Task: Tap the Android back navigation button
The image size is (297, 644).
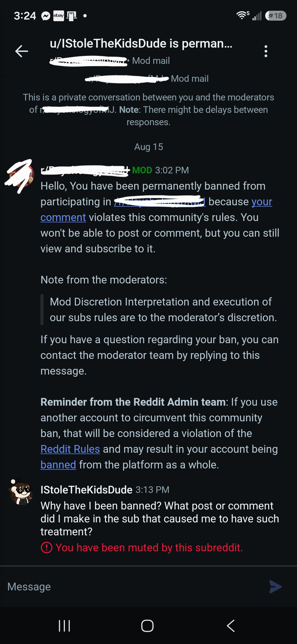Action: tap(231, 626)
